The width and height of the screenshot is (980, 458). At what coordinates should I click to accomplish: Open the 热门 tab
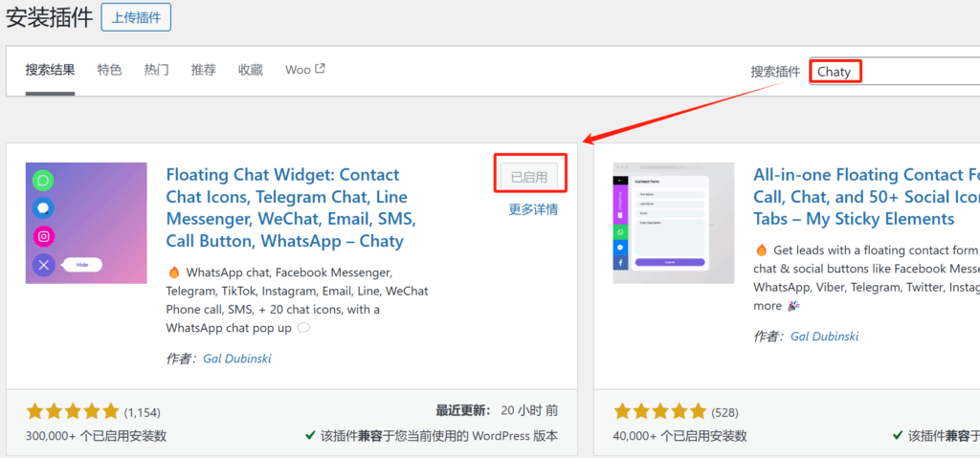[x=156, y=70]
